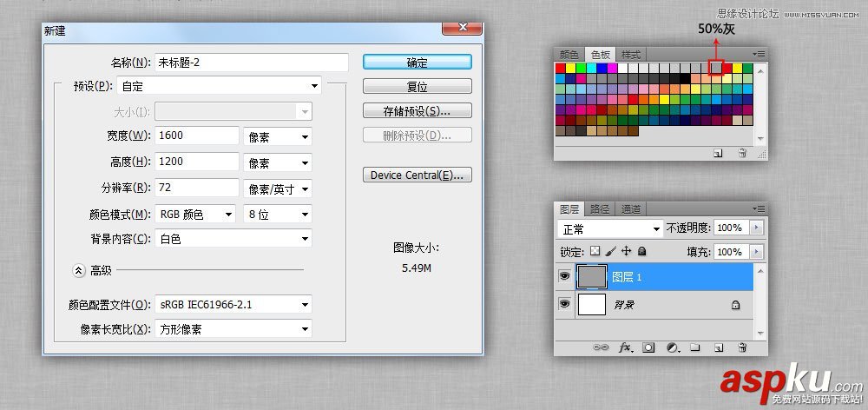Select 图层 1 gray thumbnail
This screenshot has height=410, width=868.
click(591, 276)
